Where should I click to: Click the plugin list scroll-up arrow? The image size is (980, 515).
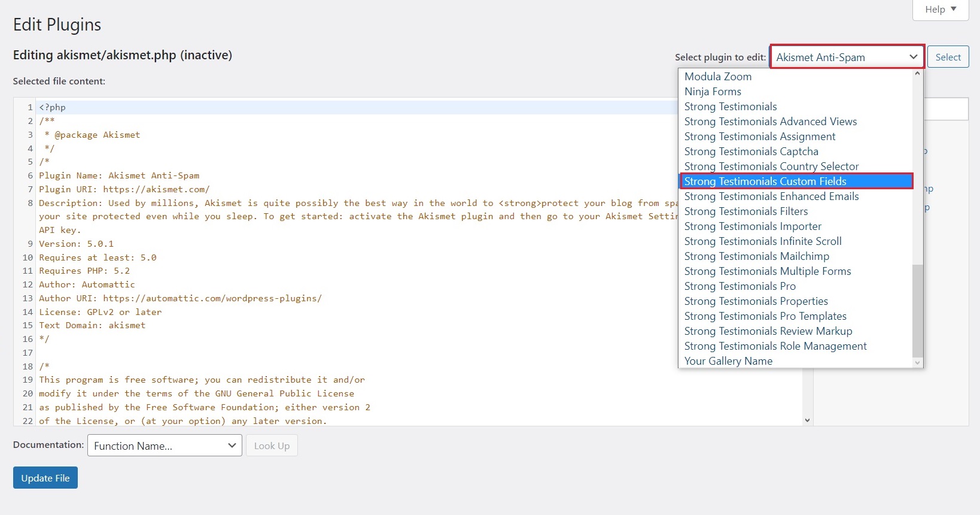coord(918,74)
